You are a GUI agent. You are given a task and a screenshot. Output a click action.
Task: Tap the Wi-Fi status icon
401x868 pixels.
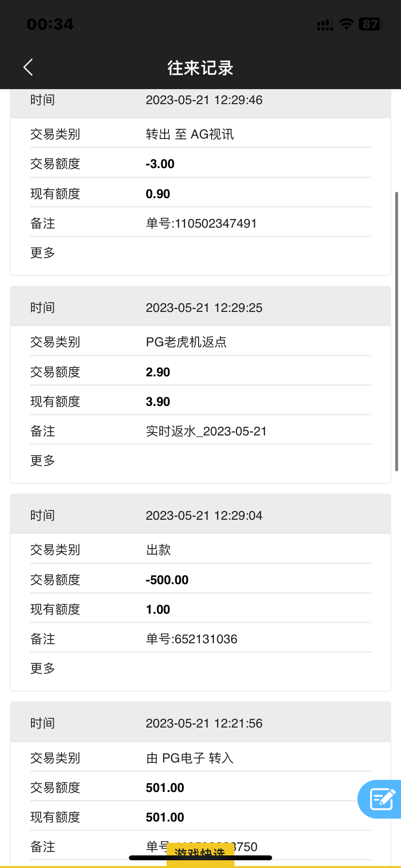(346, 24)
